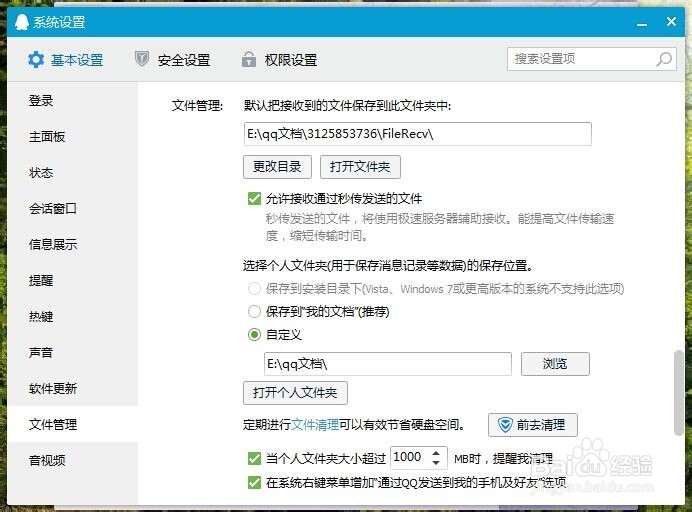Select the 自定义 radio option
Screen dimensions: 692x512
pyautogui.click(x=254, y=335)
